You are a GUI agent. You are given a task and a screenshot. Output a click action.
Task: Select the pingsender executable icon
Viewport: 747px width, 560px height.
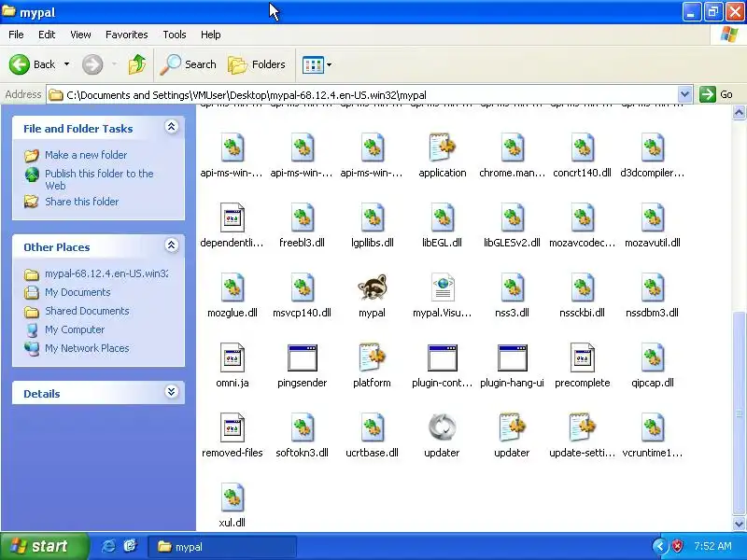302,357
